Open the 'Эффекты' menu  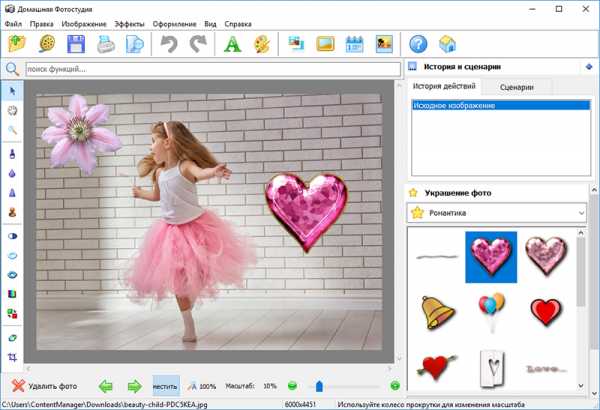pyautogui.click(x=128, y=23)
